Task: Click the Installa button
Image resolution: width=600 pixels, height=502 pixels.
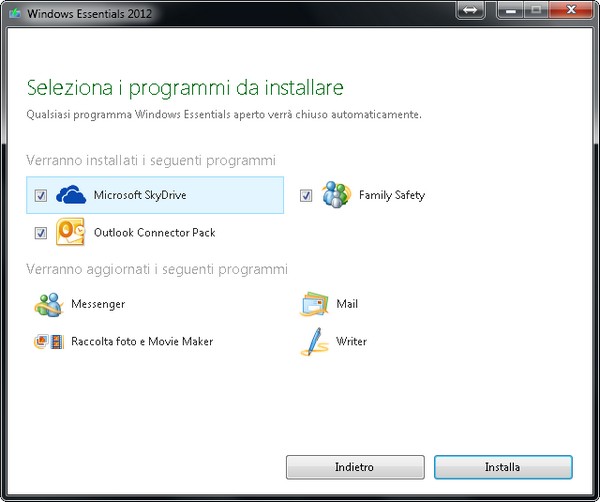Action: (x=503, y=467)
